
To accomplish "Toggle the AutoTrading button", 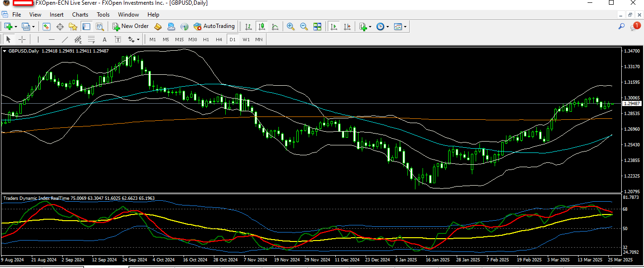I will (214, 27).
